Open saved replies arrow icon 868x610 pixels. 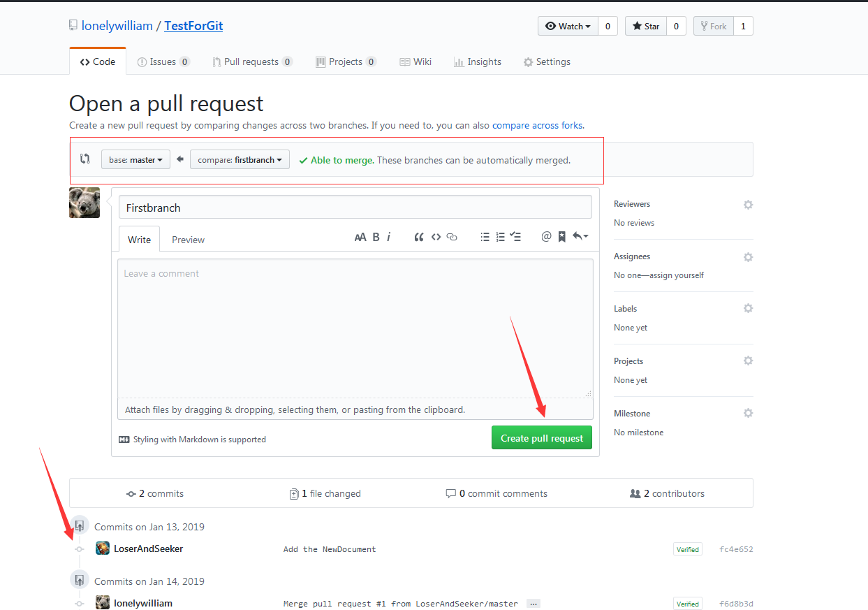[580, 237]
